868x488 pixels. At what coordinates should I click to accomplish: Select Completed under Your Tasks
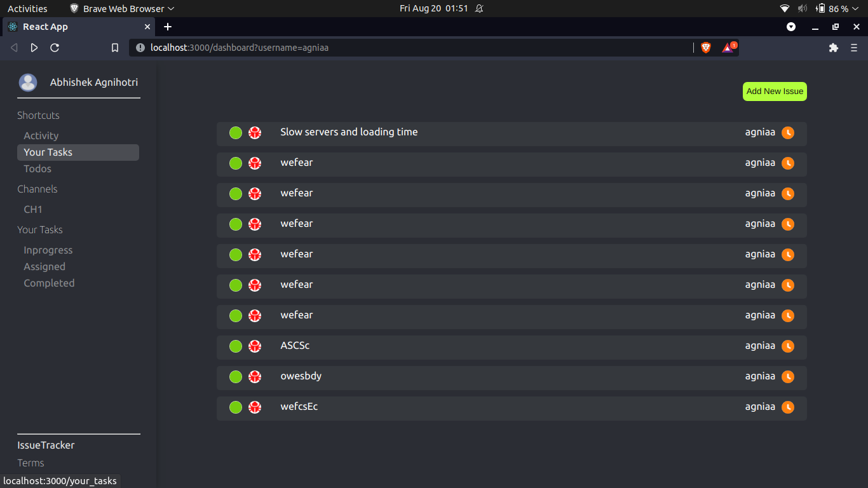point(49,283)
